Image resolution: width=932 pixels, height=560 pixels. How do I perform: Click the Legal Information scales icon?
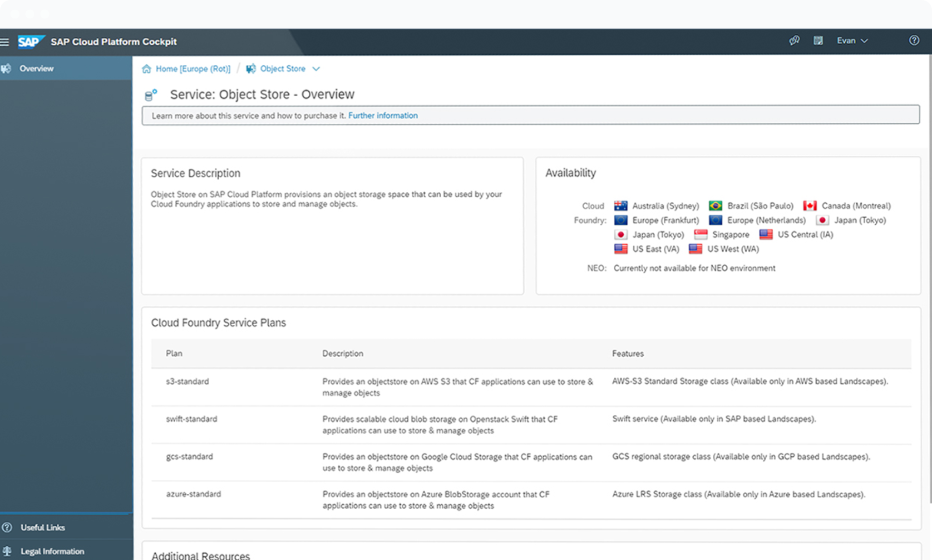click(x=8, y=550)
